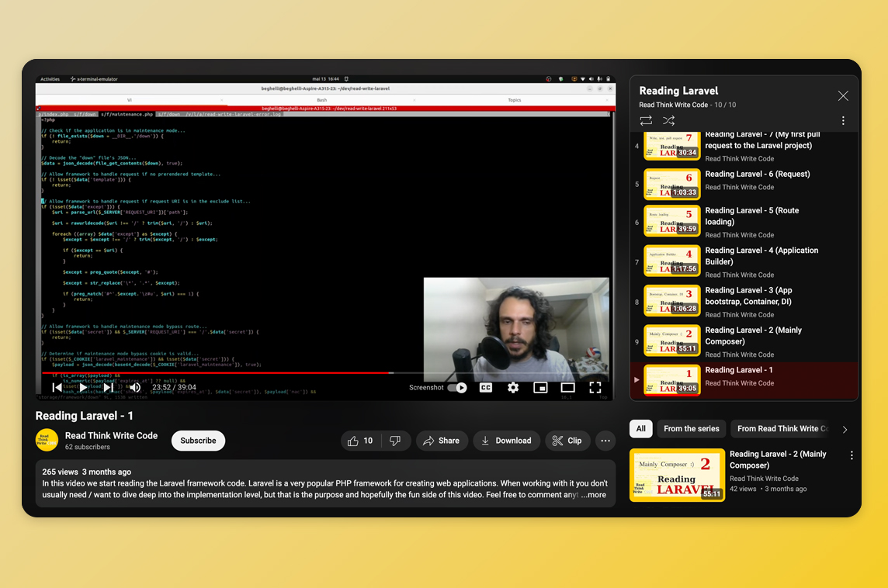Skip to the next video
Viewport: 888px width, 588px height.
point(108,388)
